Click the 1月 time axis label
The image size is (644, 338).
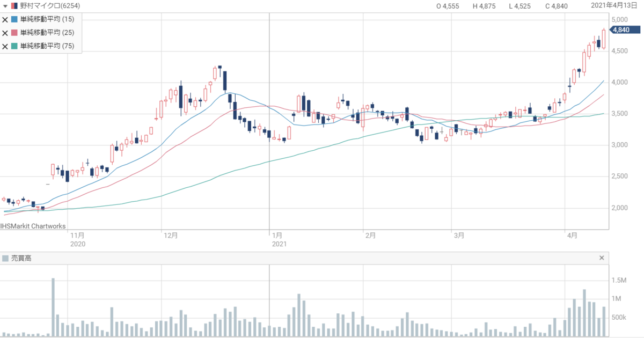277,235
